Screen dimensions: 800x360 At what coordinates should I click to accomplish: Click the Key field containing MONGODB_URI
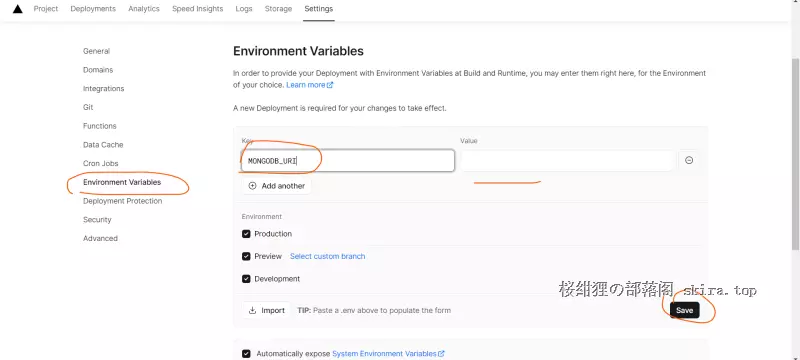(x=348, y=161)
